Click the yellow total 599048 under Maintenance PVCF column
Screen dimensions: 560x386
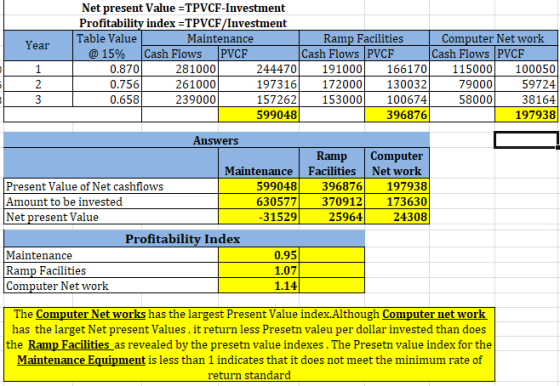coord(259,115)
